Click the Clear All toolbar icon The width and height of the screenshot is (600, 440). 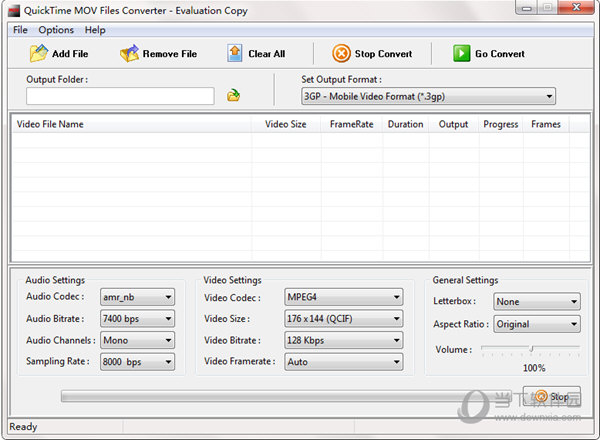[235, 54]
